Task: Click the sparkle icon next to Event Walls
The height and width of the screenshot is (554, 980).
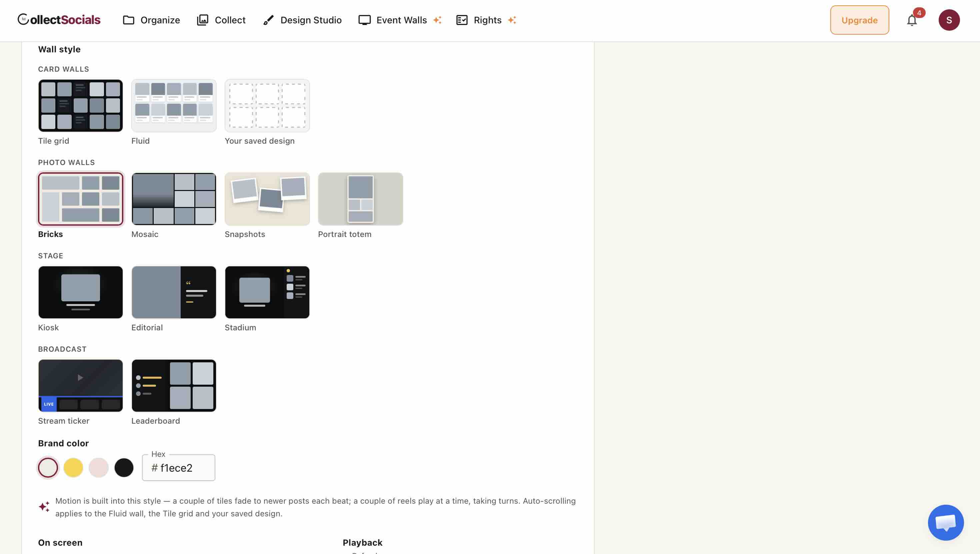Action: 437,20
